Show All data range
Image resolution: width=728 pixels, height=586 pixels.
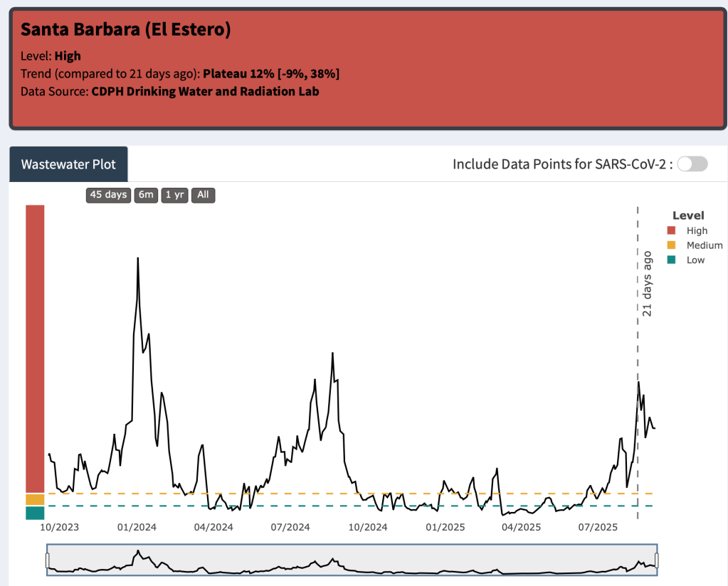(x=204, y=195)
